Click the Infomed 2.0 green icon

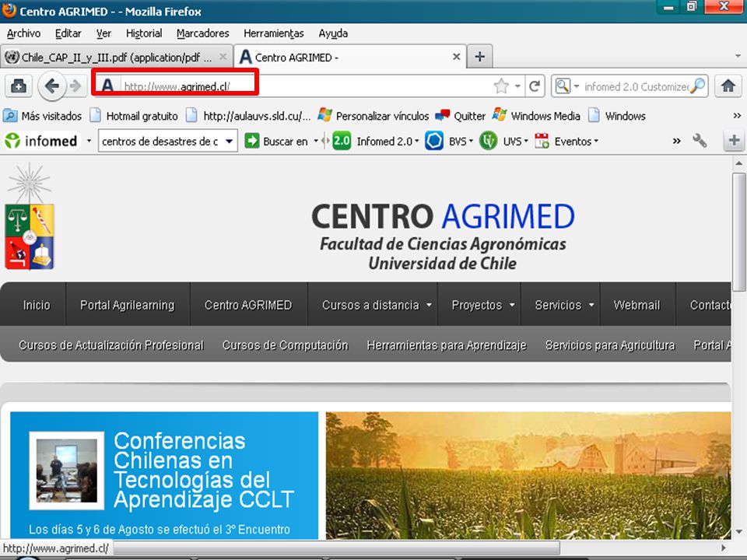342,141
